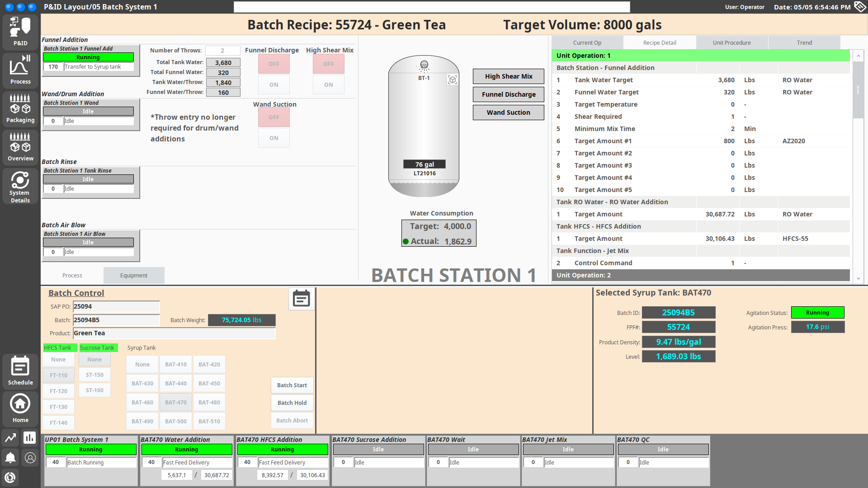Select HFCS tank FT-110
Screen dimensions: 868x488
59,375
